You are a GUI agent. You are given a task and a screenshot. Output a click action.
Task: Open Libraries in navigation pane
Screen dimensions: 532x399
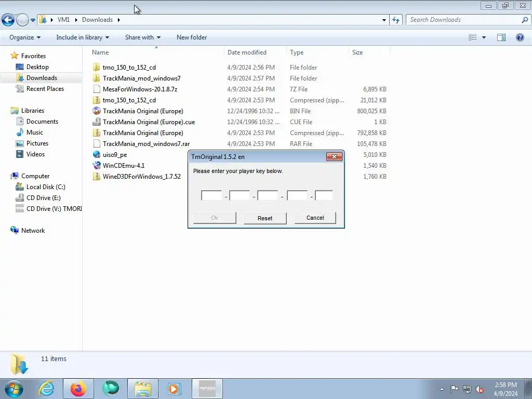[33, 111]
